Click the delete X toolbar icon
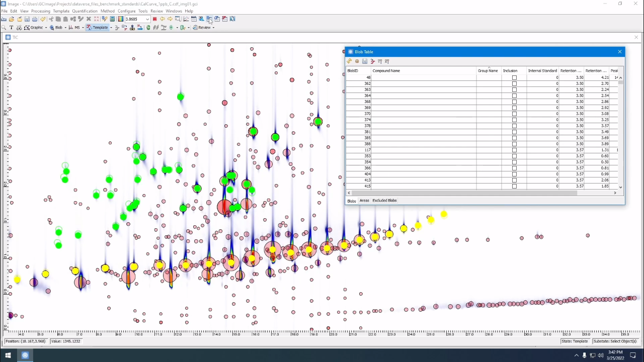The image size is (644, 362). coord(89,19)
